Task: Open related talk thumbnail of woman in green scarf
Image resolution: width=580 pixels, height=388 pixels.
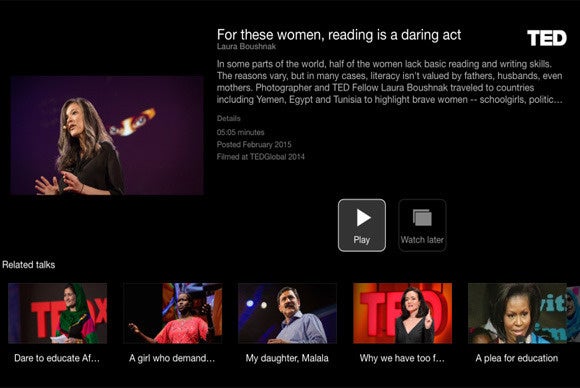Action: click(x=58, y=313)
